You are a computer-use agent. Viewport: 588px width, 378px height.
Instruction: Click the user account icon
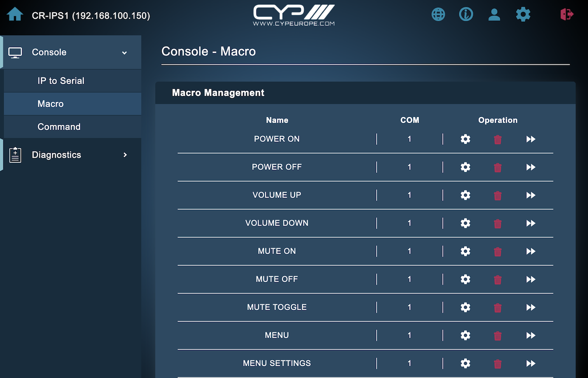(x=494, y=14)
